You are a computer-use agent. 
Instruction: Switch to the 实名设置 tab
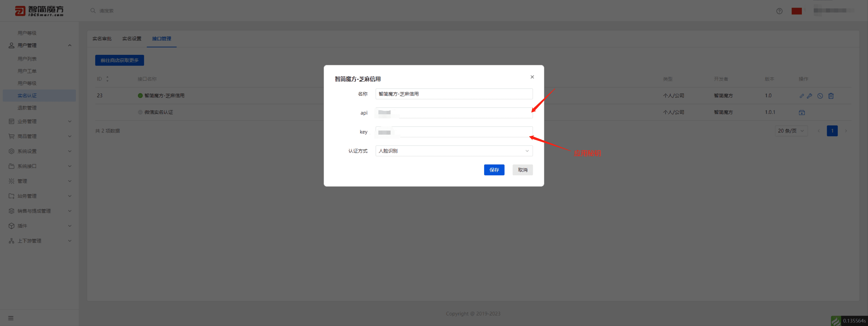click(132, 39)
